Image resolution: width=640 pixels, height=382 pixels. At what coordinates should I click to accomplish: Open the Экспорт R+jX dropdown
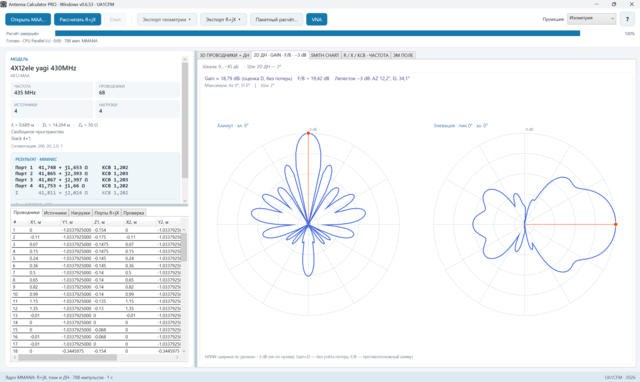(x=223, y=19)
